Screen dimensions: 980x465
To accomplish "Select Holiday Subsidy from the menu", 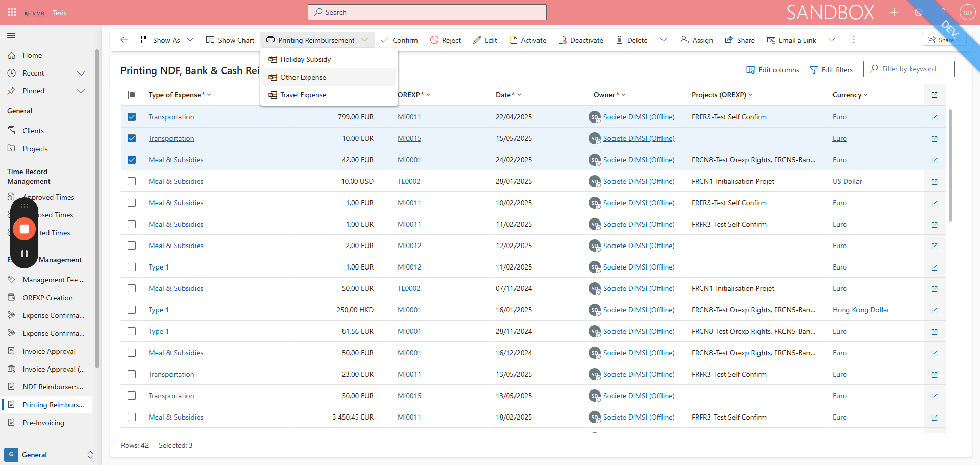I will click(x=329, y=59).
